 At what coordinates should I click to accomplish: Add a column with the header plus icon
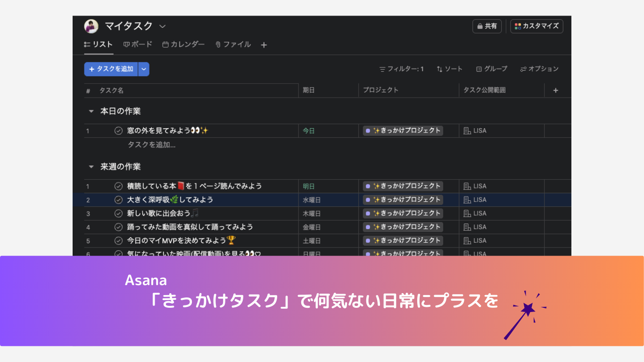point(555,90)
